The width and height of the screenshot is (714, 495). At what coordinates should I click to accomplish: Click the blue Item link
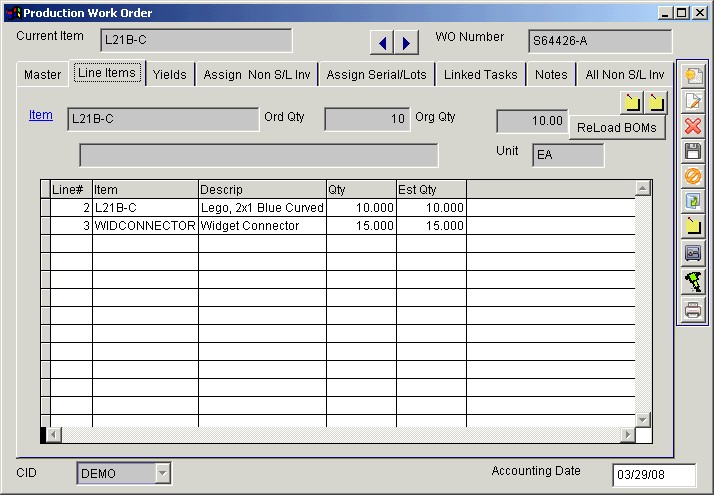click(x=41, y=116)
